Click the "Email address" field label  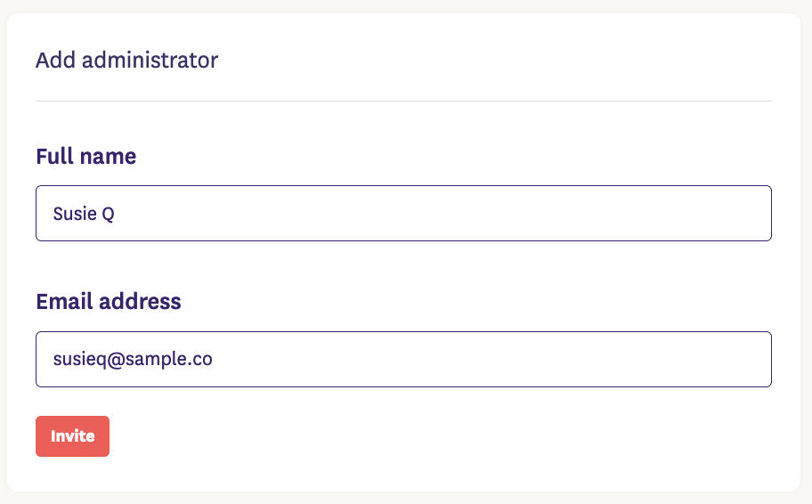click(x=108, y=302)
